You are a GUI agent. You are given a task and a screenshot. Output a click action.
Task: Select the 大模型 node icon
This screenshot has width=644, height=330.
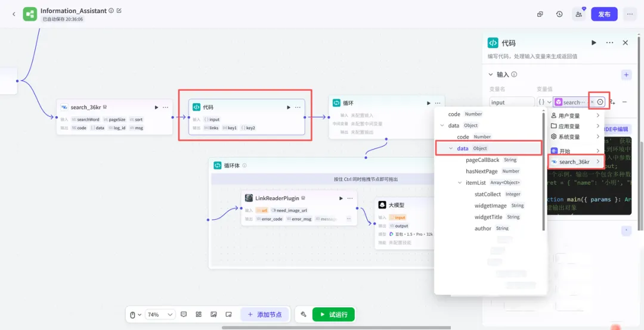point(382,204)
